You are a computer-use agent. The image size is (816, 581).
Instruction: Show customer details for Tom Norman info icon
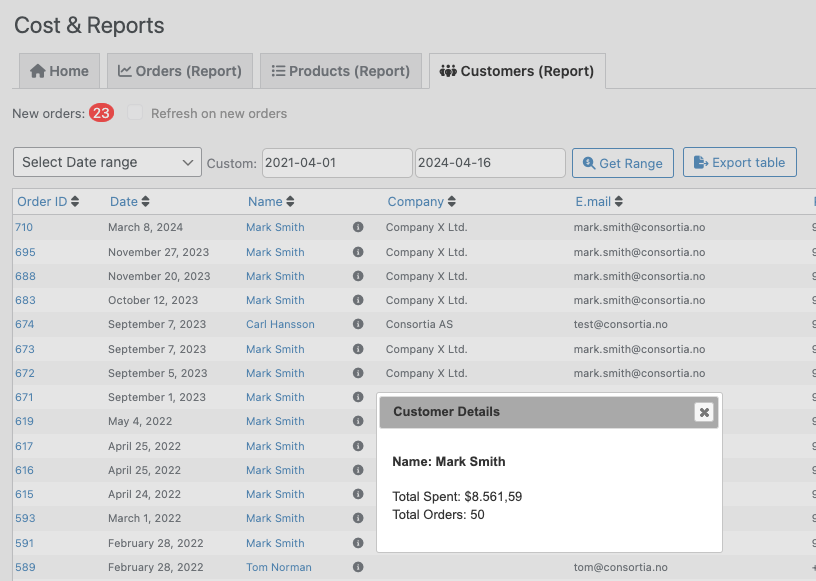click(358, 567)
